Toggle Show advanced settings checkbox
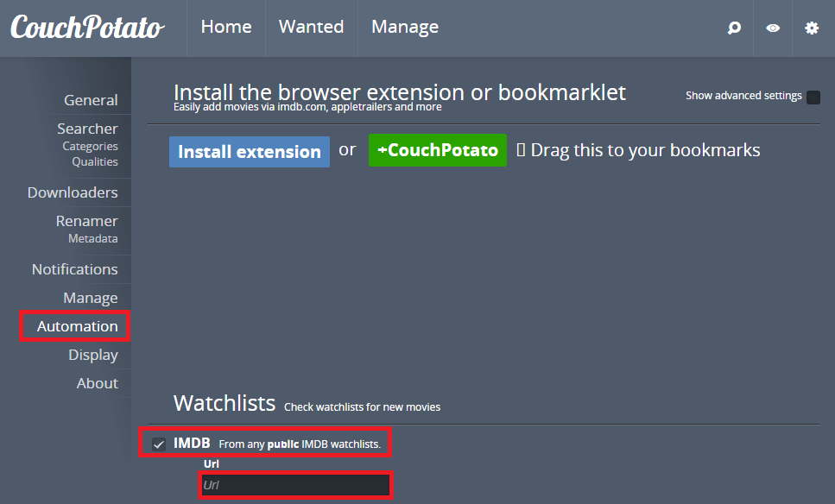 coord(813,97)
